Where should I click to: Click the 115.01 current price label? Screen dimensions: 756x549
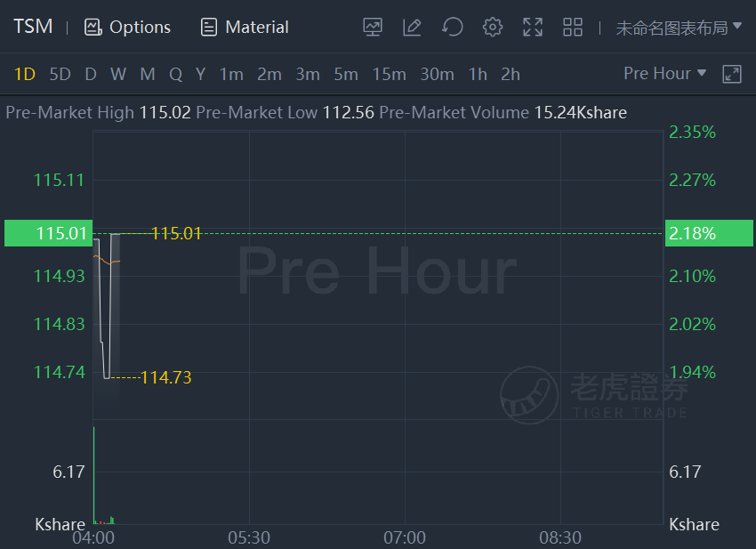(x=48, y=233)
